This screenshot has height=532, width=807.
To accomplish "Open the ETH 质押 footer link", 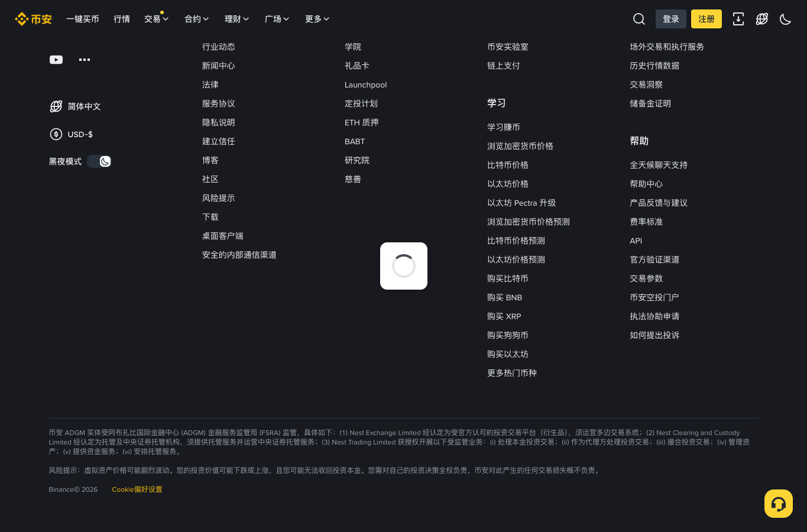I will (362, 122).
